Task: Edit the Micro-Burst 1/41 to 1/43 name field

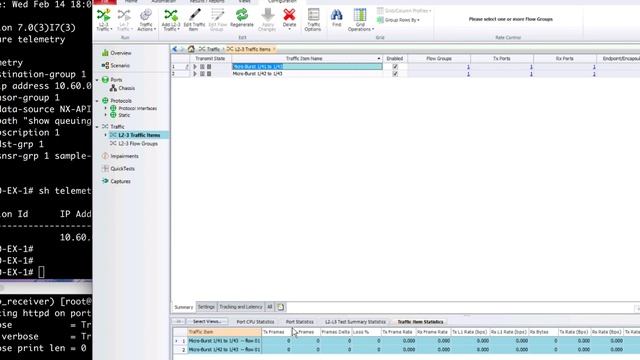Action: [x=307, y=67]
